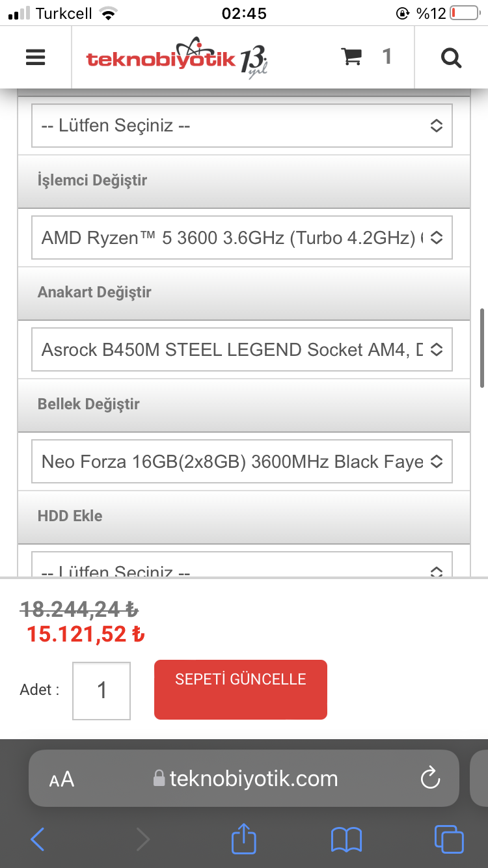
Task: Open the hamburger navigation menu
Action: pyautogui.click(x=35, y=57)
